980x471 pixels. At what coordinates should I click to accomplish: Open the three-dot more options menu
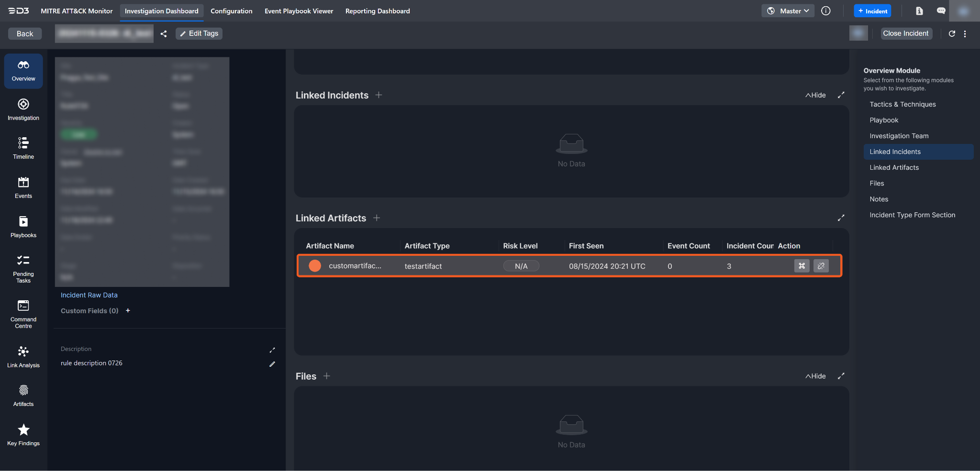pos(965,34)
